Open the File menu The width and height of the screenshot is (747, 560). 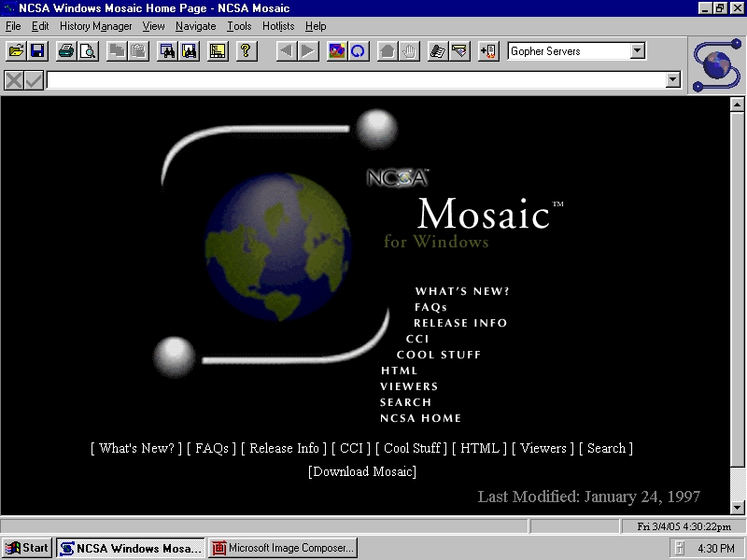13,26
